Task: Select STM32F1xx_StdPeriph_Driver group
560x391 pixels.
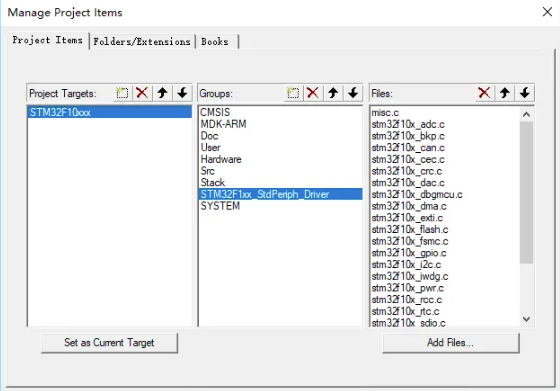Action: pos(280,194)
